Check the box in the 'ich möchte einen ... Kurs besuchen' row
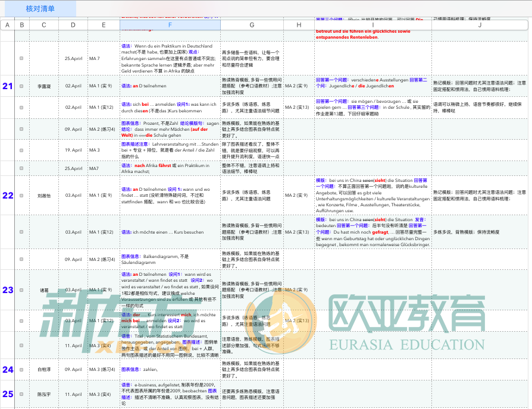Screen dimensions: 532x409 [x=21, y=232]
